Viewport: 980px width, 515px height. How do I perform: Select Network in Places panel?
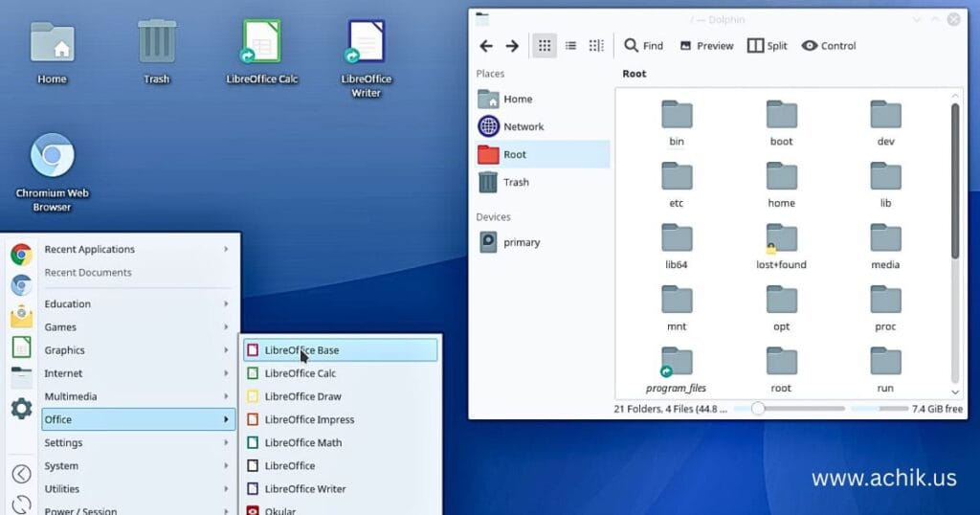coord(543,126)
